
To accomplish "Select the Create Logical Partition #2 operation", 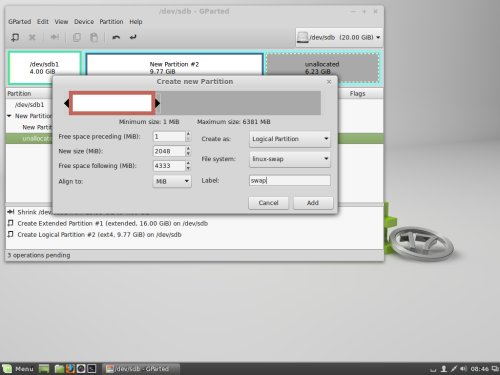I will 99,235.
